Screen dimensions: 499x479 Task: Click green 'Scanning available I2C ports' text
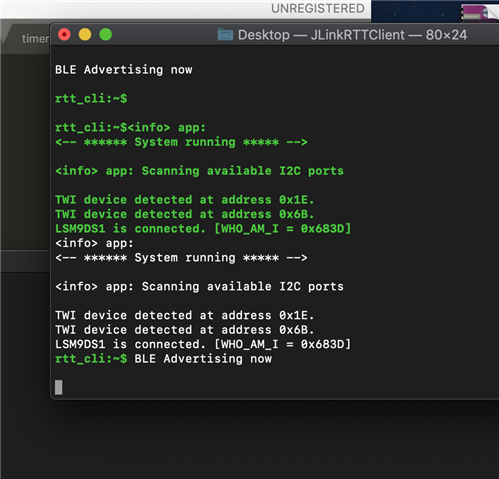(243, 171)
